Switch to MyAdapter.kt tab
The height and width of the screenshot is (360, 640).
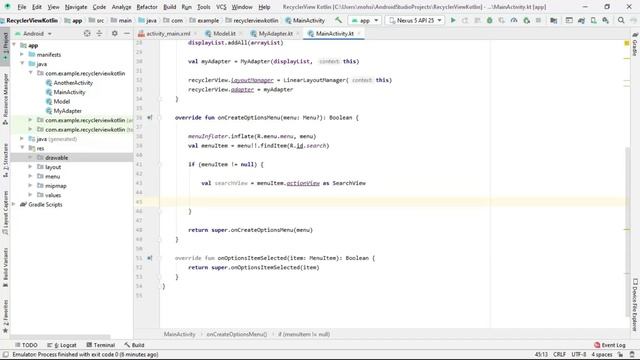(x=276, y=33)
